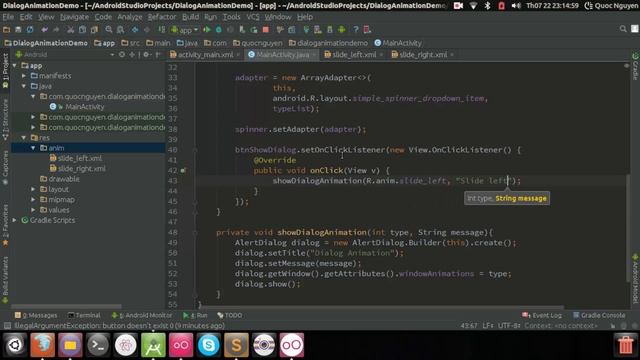Open the Edit menu

[x=26, y=17]
